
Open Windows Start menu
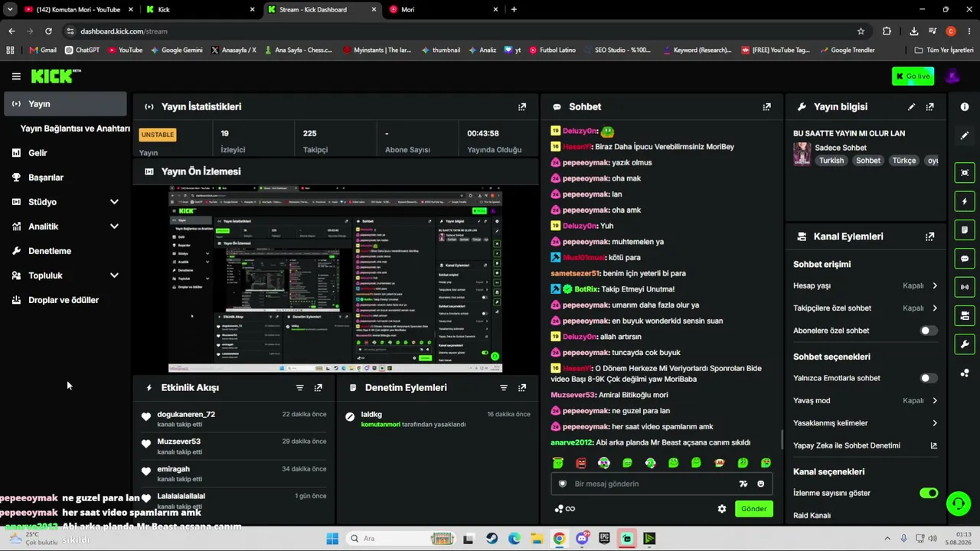coord(332,539)
